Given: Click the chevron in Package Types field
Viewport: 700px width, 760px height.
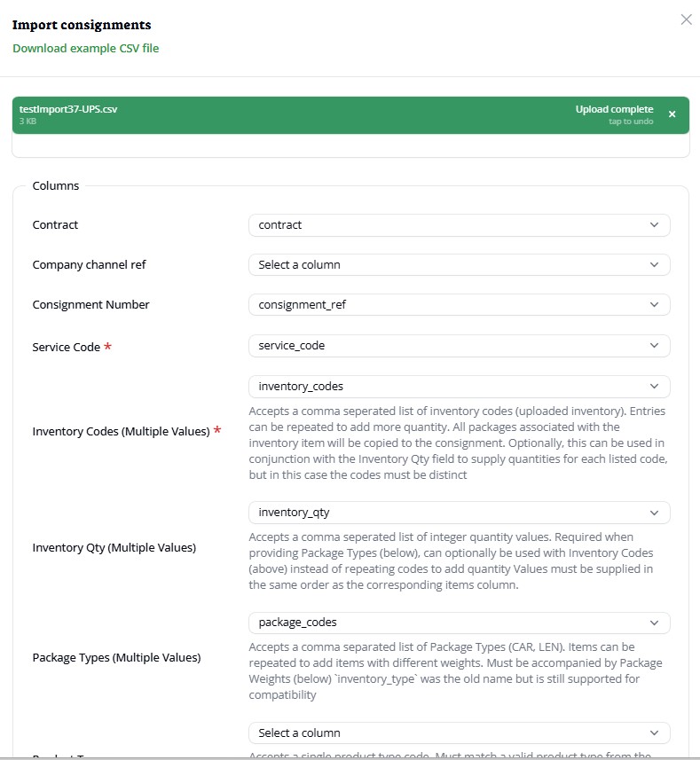Looking at the screenshot, I should click(655, 623).
